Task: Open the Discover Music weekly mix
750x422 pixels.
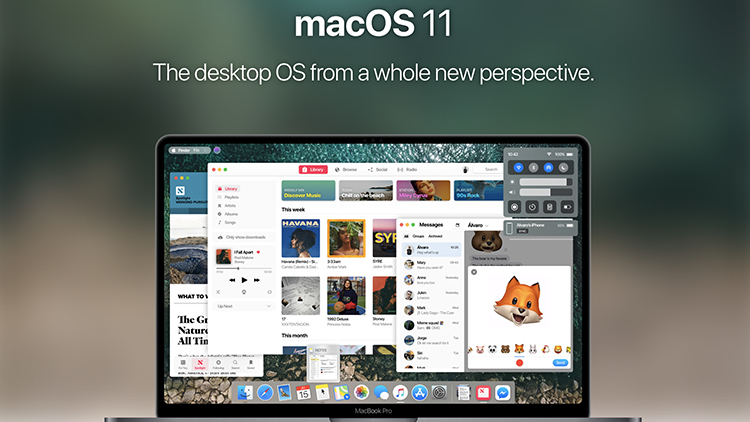Action: click(308, 190)
